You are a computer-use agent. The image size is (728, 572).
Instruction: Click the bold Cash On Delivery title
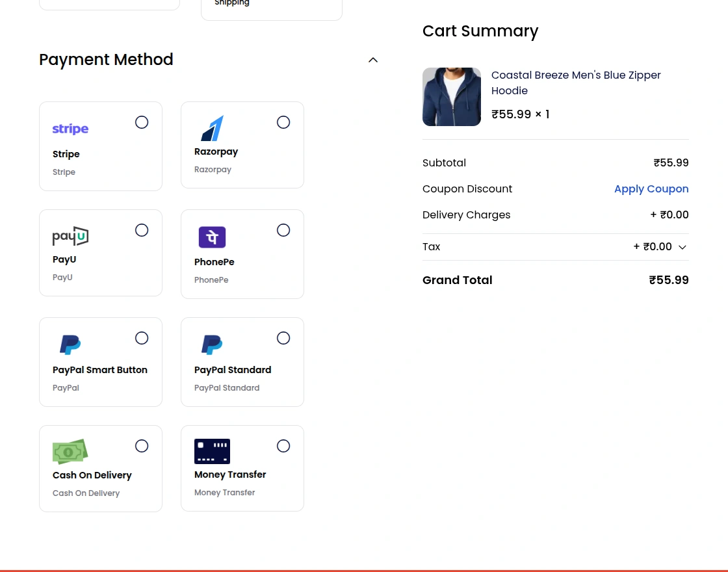tap(92, 475)
